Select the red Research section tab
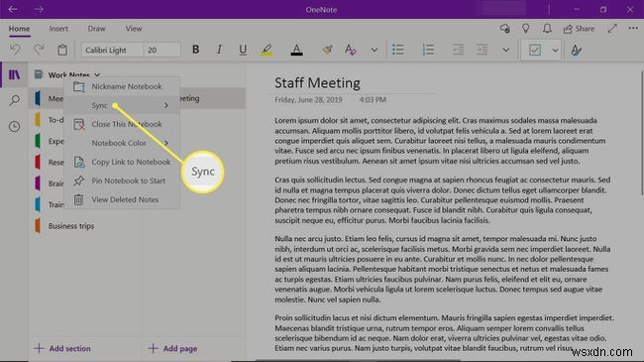Screen dimensions: 644x362 [x=38, y=162]
